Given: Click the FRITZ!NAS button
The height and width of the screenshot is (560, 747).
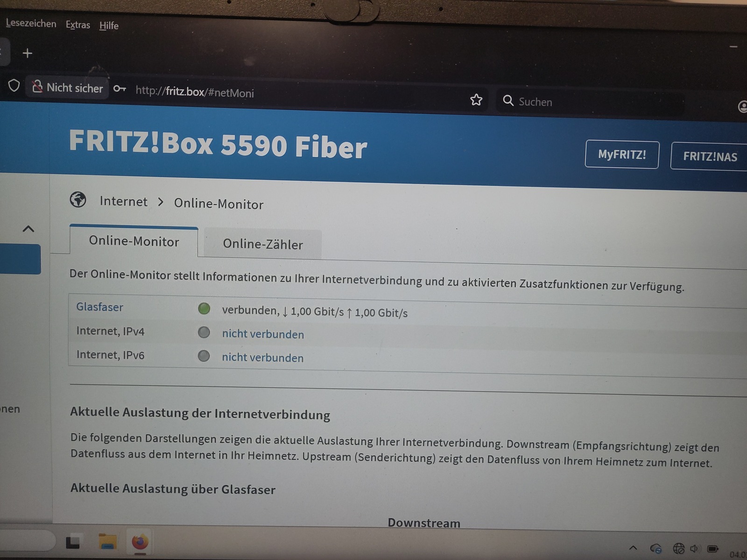Looking at the screenshot, I should (710, 156).
